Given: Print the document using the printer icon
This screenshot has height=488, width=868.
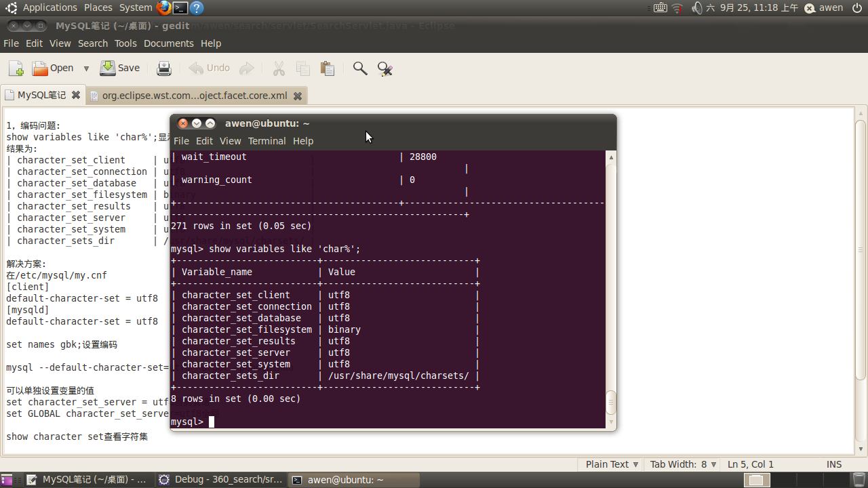Looking at the screenshot, I should click(x=164, y=68).
